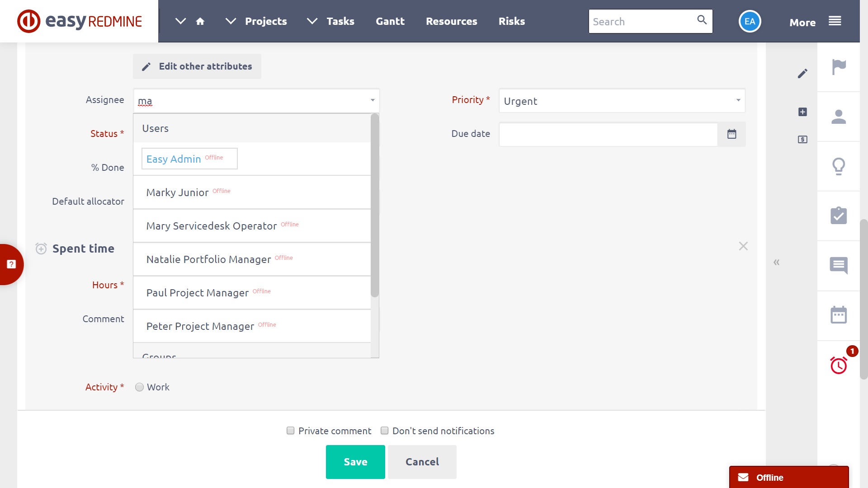Expand the Priority dropdown showing Urgent
This screenshot has width=868, height=488.
[622, 101]
